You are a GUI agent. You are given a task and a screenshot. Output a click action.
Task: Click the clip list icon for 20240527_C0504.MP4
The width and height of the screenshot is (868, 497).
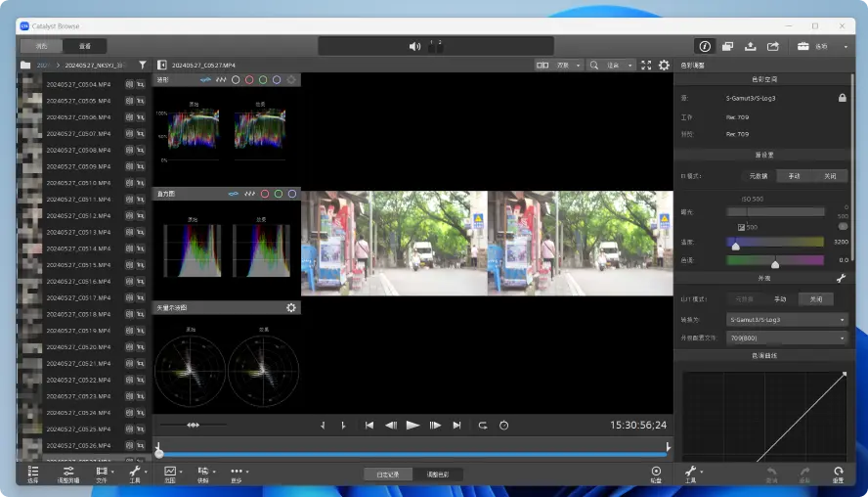click(x=129, y=84)
